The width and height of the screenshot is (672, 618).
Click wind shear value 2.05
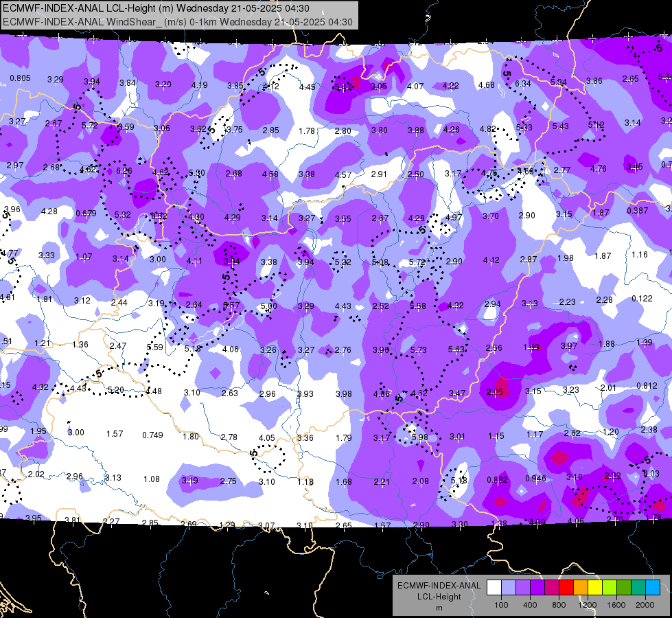495,392
